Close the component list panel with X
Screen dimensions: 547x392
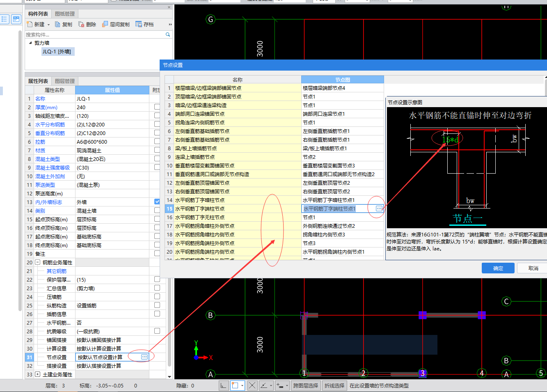tap(169, 7)
